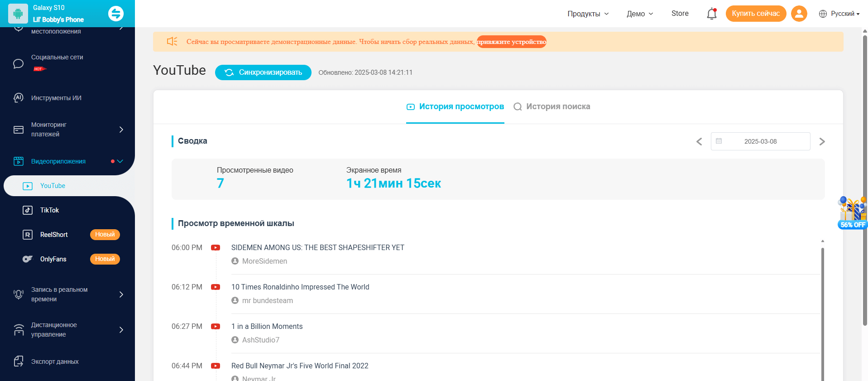Screen dimensions: 868x381
Task: Click the Купить сейчас button
Action: [x=755, y=14]
